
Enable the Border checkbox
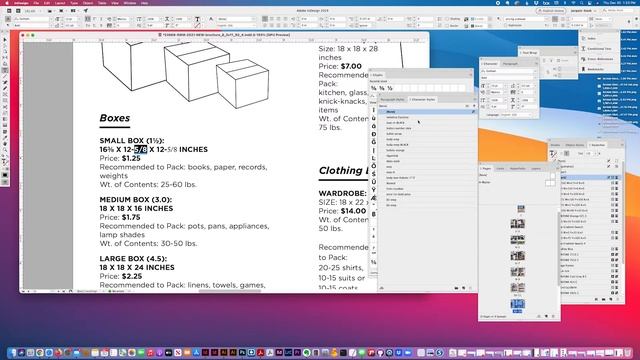coord(447,25)
